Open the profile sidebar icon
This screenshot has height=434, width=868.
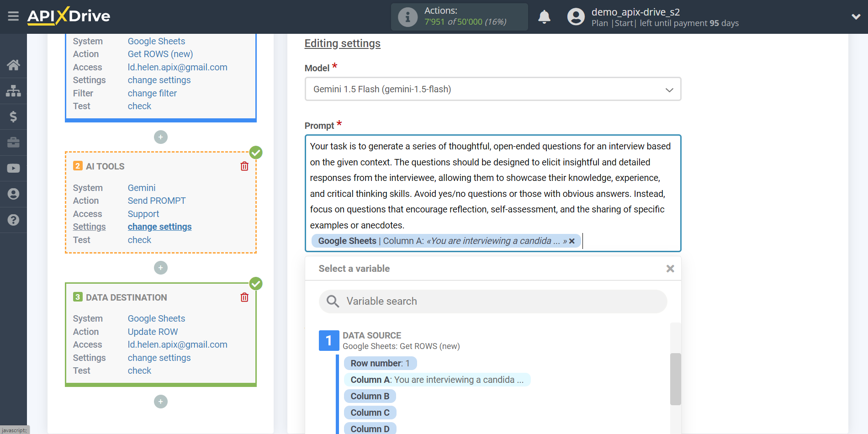click(13, 194)
